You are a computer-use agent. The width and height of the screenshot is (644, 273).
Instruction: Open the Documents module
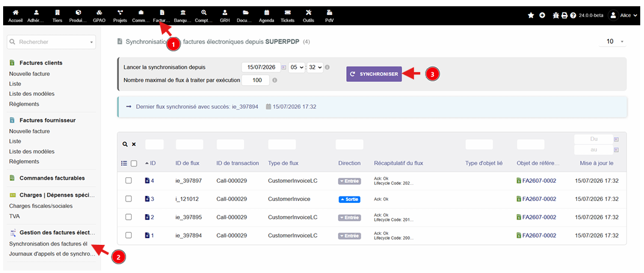point(246,16)
